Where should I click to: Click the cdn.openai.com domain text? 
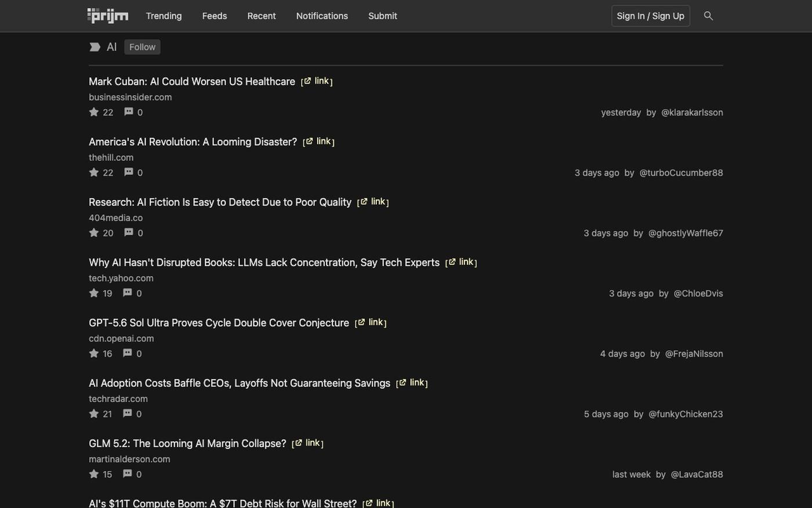(x=121, y=338)
